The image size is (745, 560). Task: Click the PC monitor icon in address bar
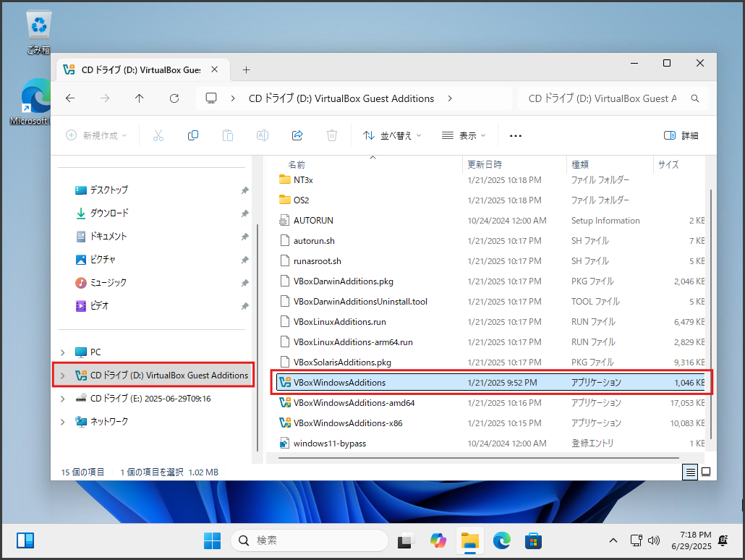211,98
